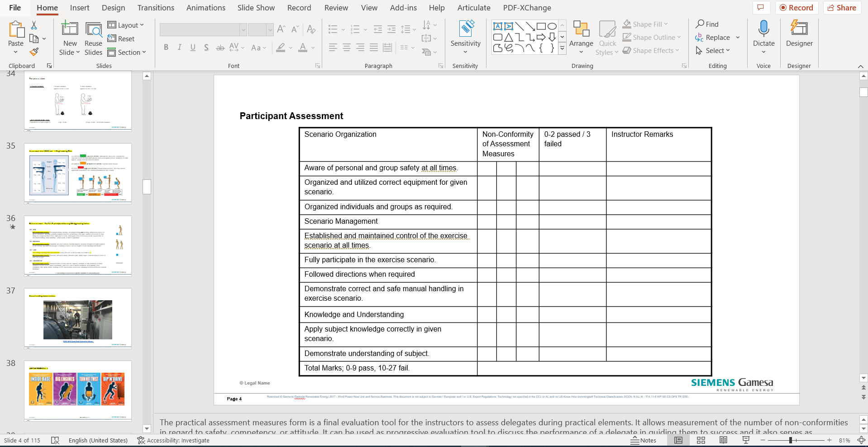Toggle Bold formatting
Image resolution: width=868 pixels, height=447 pixels.
tap(166, 48)
